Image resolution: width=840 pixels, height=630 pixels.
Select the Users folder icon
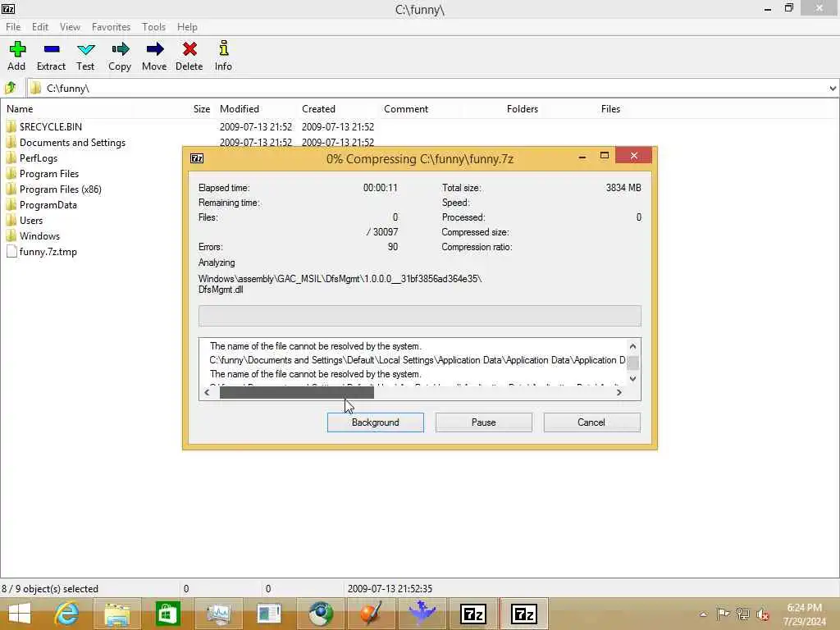[x=11, y=220]
